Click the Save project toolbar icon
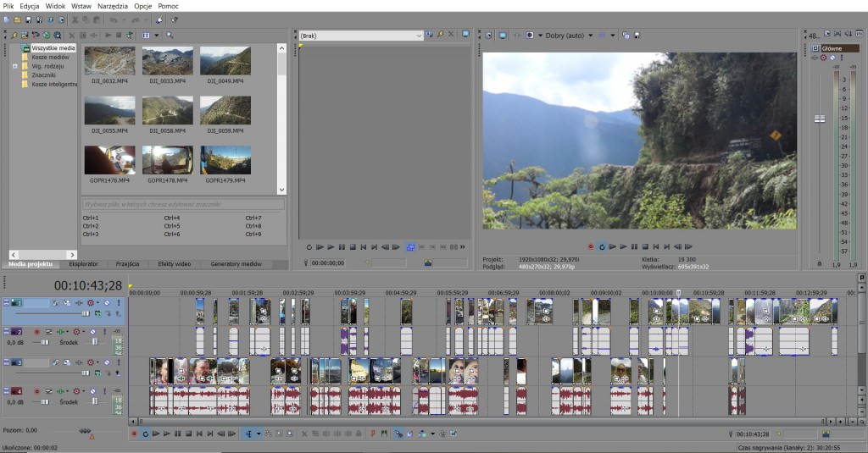 click(28, 19)
